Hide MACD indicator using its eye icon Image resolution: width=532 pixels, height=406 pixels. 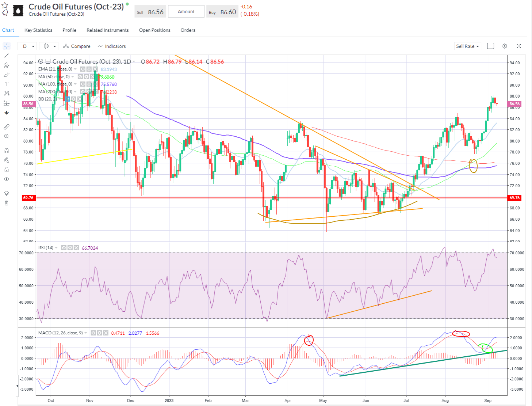pos(93,333)
